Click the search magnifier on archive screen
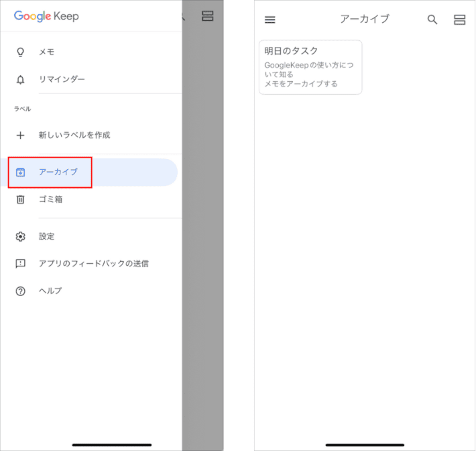Image resolution: width=476 pixels, height=451 pixels. click(432, 19)
